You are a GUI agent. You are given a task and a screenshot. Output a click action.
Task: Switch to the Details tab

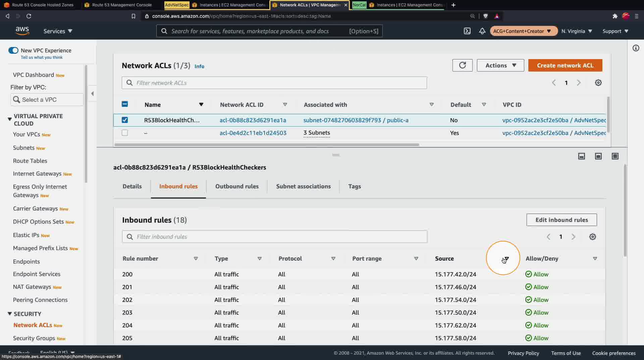tap(132, 186)
